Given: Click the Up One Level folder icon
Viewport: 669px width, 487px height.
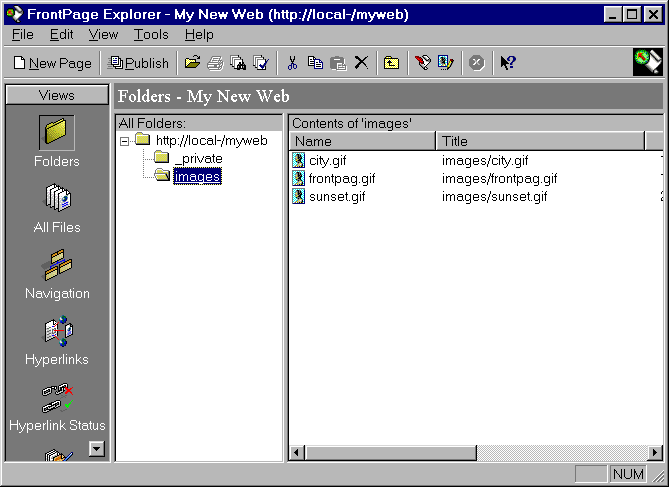Looking at the screenshot, I should point(391,63).
